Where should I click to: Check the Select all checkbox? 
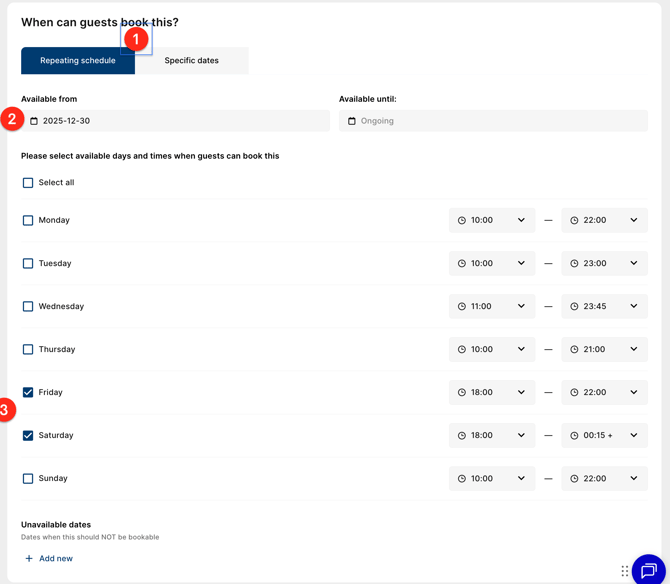[x=28, y=183]
